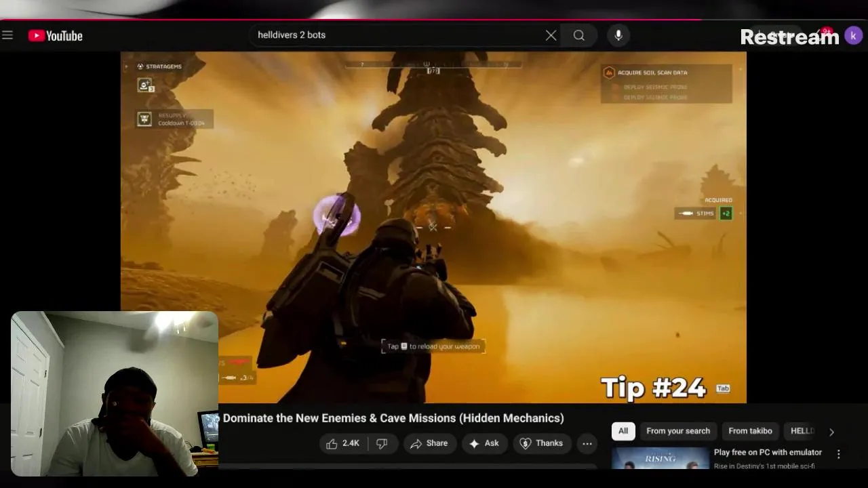Click the video title text

[x=393, y=418]
